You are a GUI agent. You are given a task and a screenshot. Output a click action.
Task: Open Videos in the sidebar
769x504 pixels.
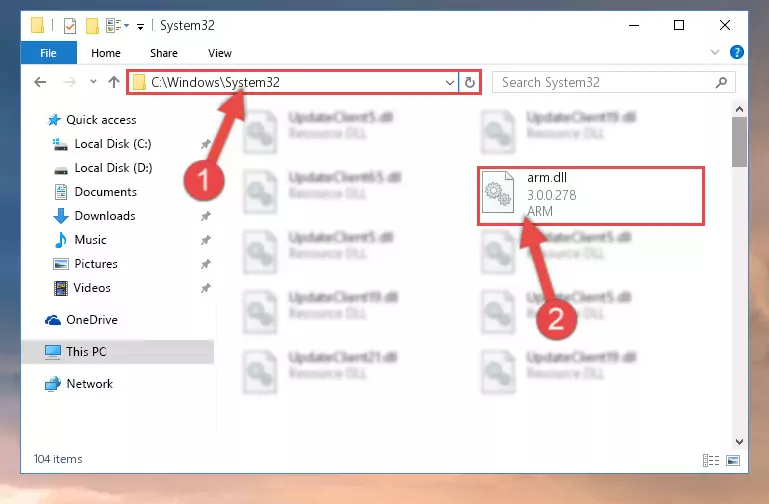pos(82,288)
